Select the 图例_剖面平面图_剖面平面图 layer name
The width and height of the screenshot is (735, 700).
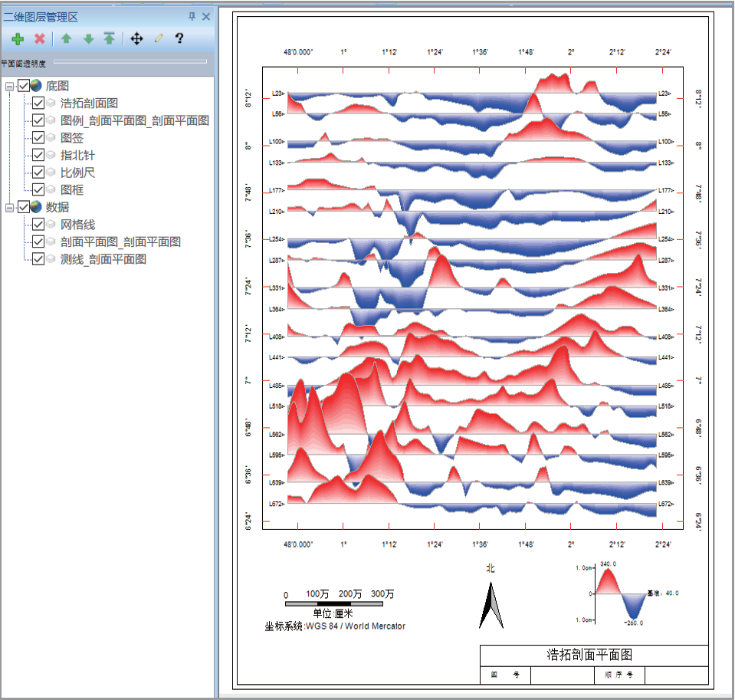[x=135, y=120]
